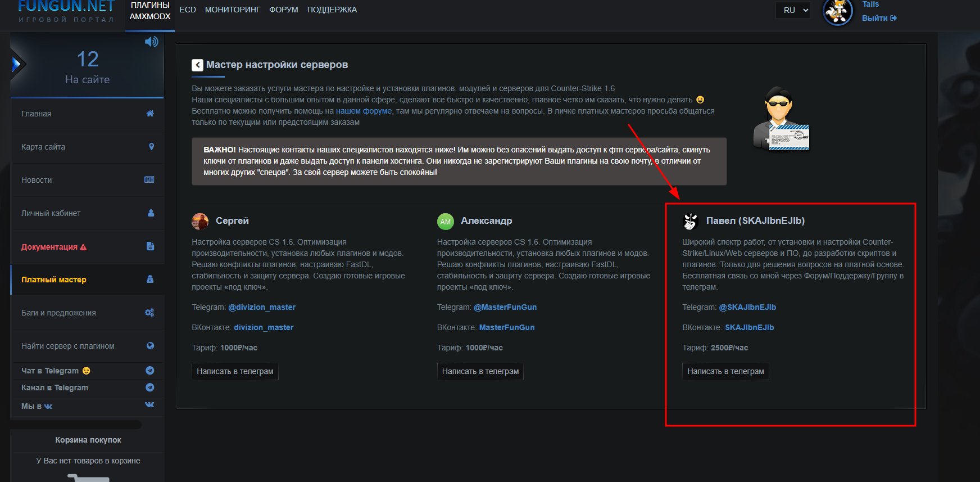Open the RU language dropdown
The height and width of the screenshot is (482, 980).
pyautogui.click(x=793, y=10)
